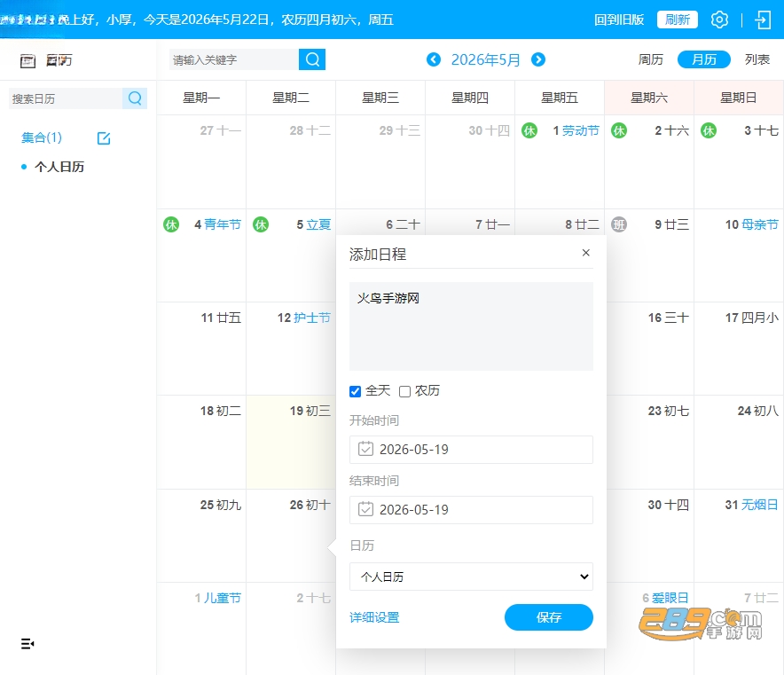Viewport: 784px width, 675px height.
Task: Click the start time date field
Action: (x=471, y=450)
